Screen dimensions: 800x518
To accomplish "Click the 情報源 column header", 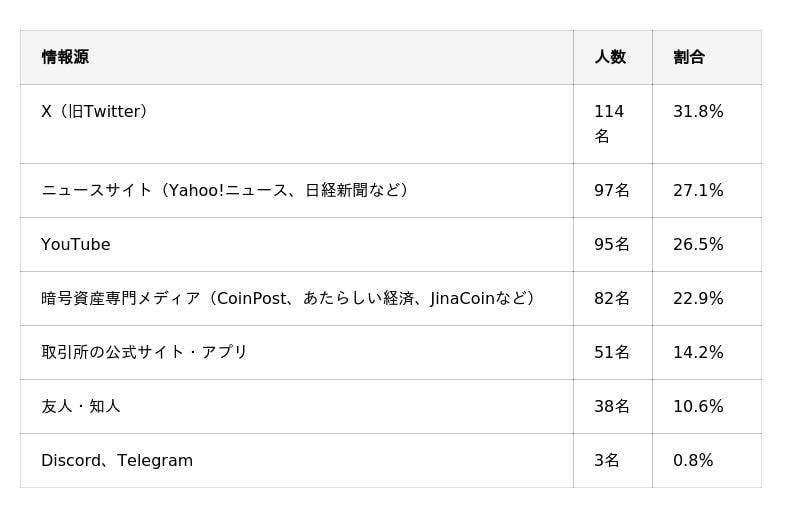I will [65, 57].
